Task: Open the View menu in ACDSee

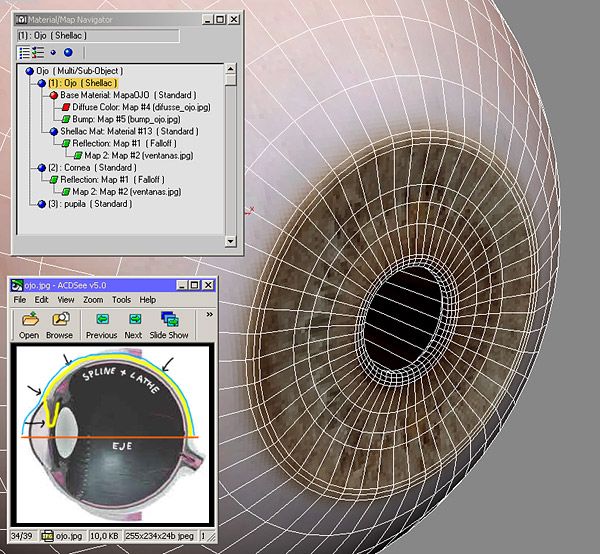Action: click(66, 300)
